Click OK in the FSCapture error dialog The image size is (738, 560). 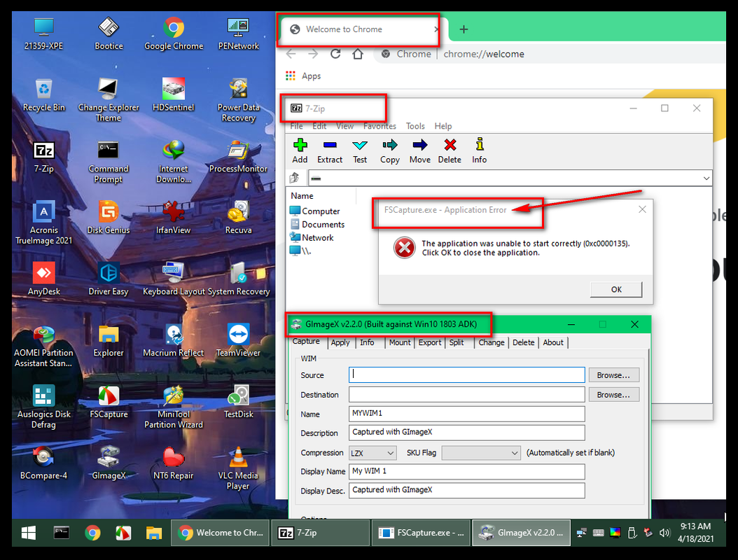tap(616, 289)
